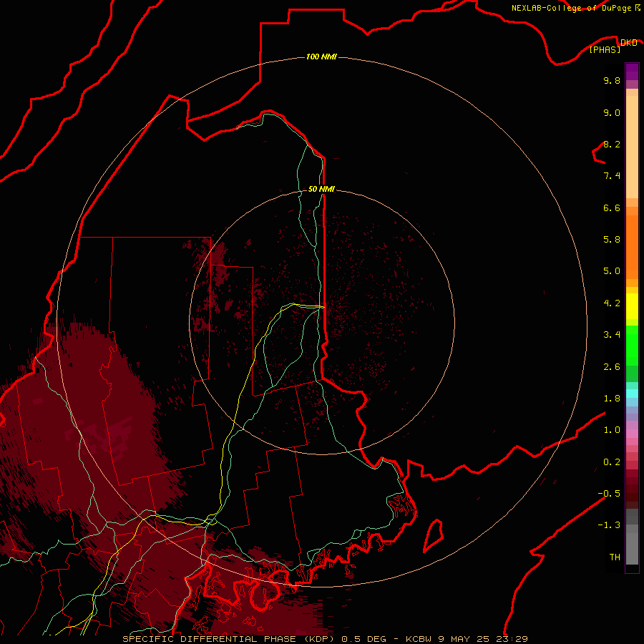This screenshot has width=644, height=644.
Task: Click the 5.0 legend value
Action: pyautogui.click(x=612, y=271)
